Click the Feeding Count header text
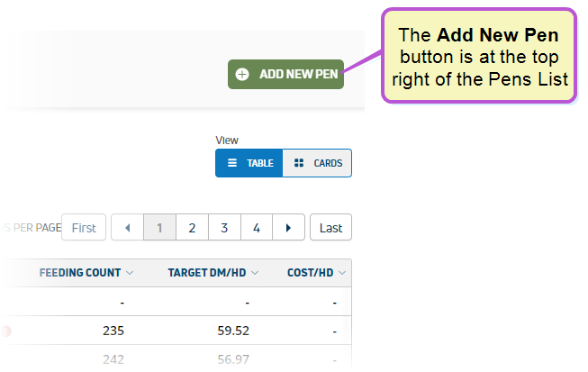The width and height of the screenshot is (588, 372). (x=80, y=273)
